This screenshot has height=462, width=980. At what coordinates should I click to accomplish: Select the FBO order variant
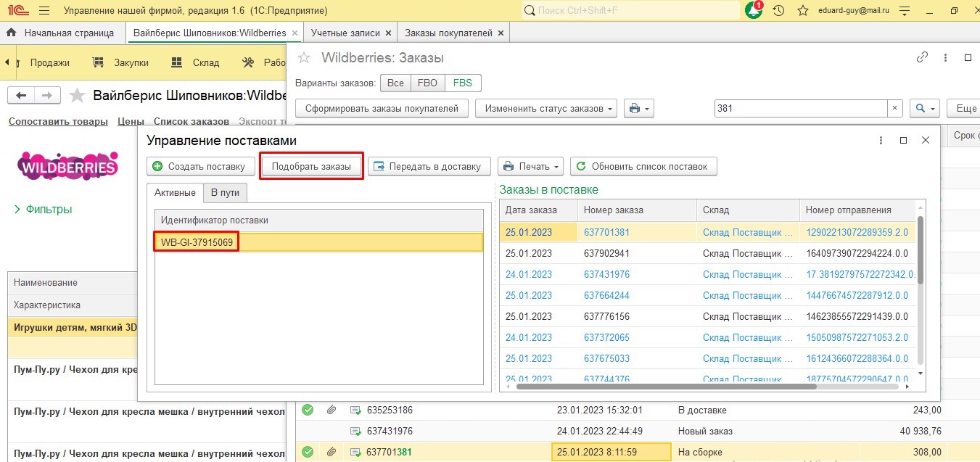(x=428, y=83)
